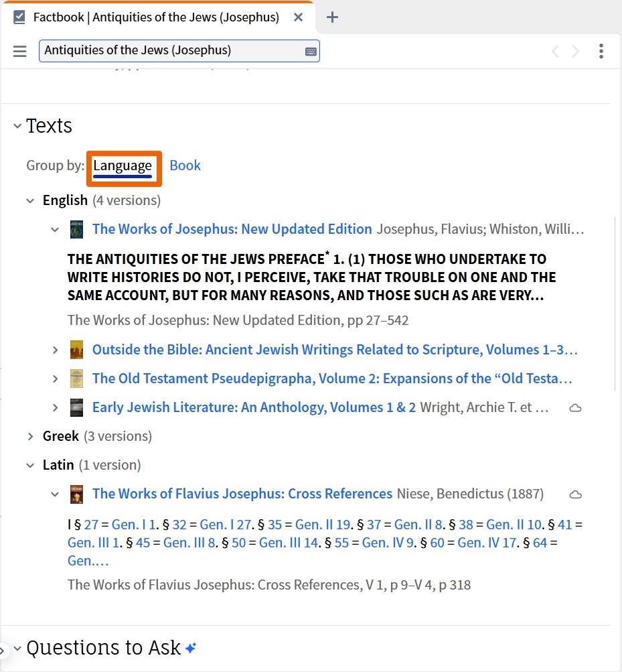Click the AI sparkle icon by Questions to Ask
The width and height of the screenshot is (622, 672).
(x=191, y=648)
